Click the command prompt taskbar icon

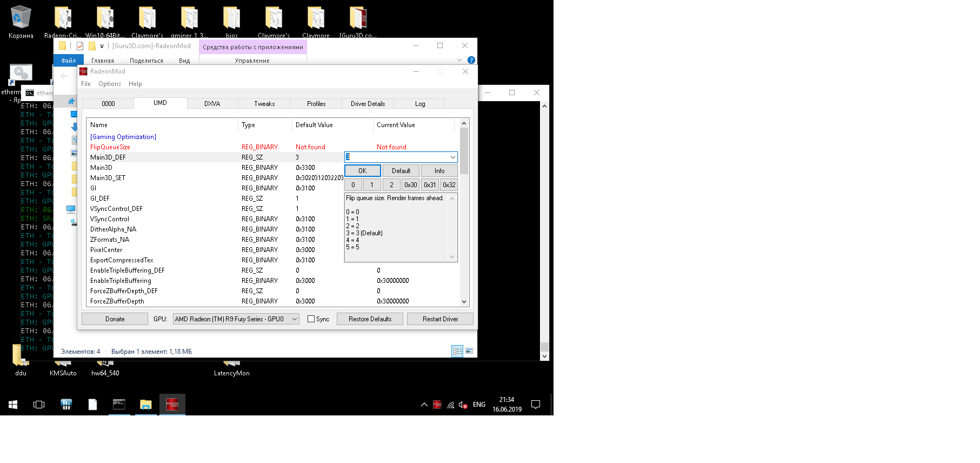119,405
